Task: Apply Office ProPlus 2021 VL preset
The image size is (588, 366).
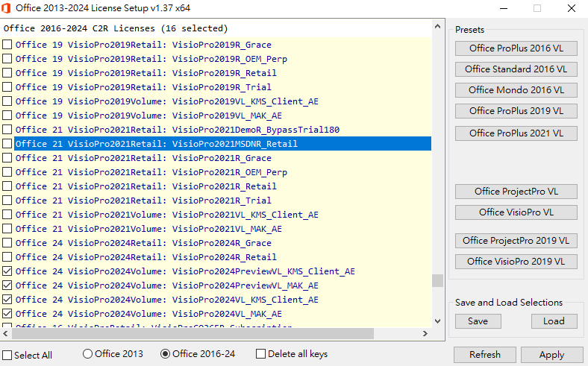Action: click(x=516, y=133)
